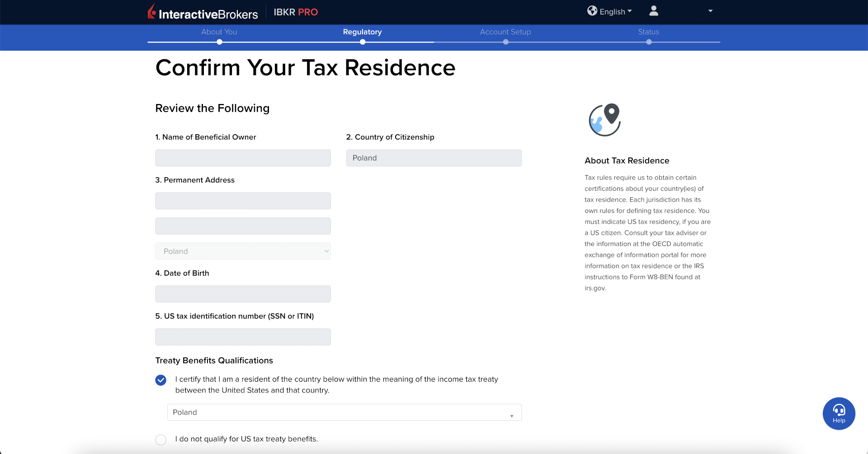This screenshot has width=868, height=454.
Task: Click the tax residence globe pin illustration
Action: tap(604, 120)
